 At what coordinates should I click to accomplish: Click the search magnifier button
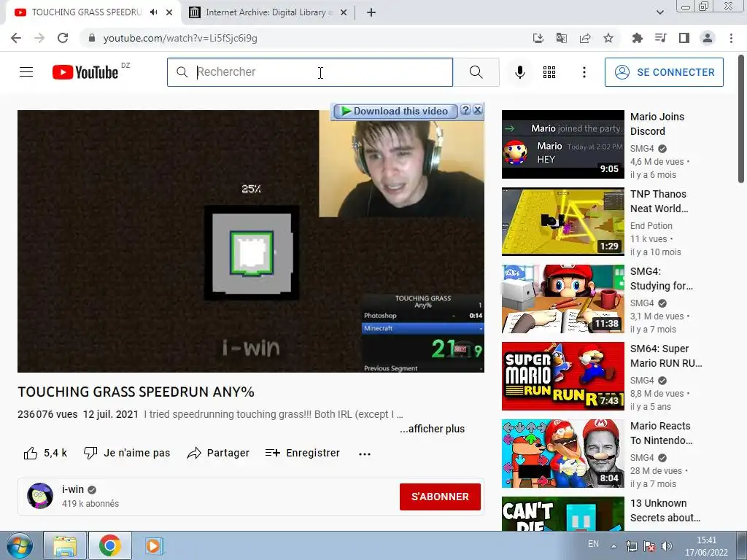click(x=476, y=72)
